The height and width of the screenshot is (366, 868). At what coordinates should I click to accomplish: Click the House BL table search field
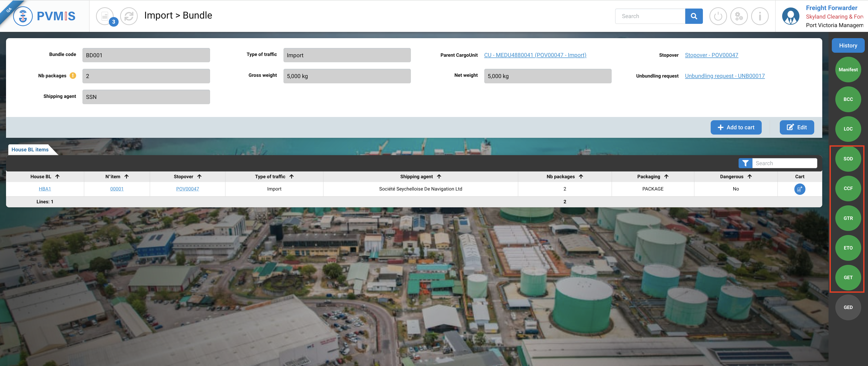[784, 163]
